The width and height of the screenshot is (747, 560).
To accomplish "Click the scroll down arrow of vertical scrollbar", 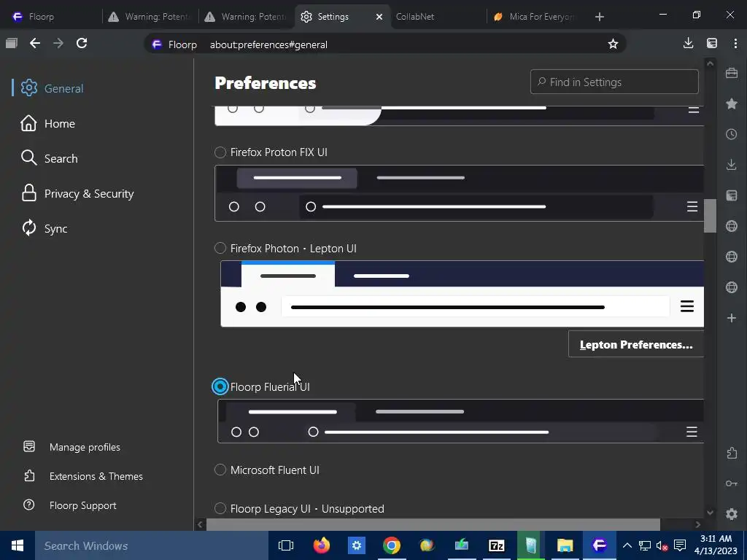I will click(710, 513).
